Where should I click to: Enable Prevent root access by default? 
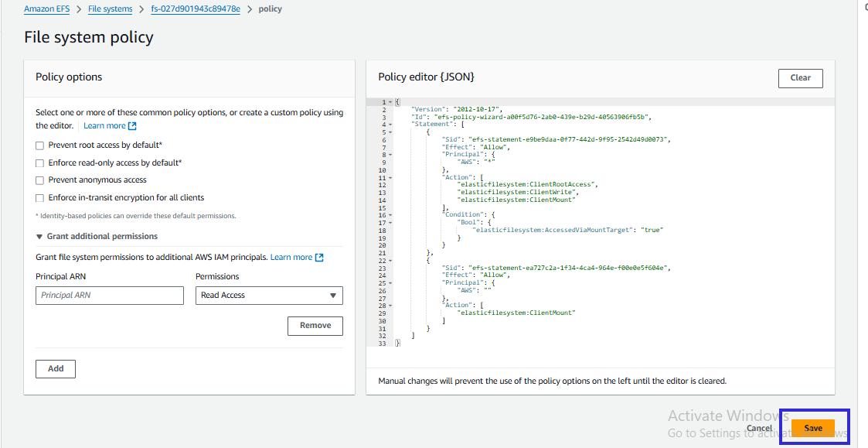(x=40, y=145)
